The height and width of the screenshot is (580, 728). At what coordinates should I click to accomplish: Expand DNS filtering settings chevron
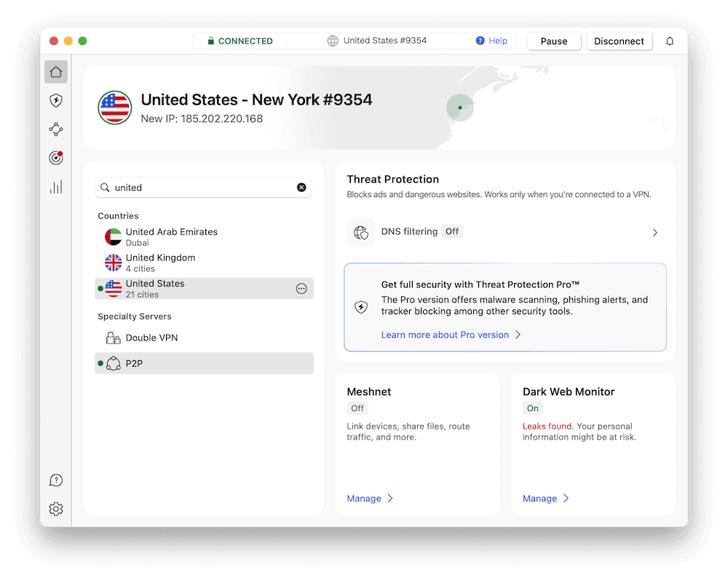tap(654, 232)
